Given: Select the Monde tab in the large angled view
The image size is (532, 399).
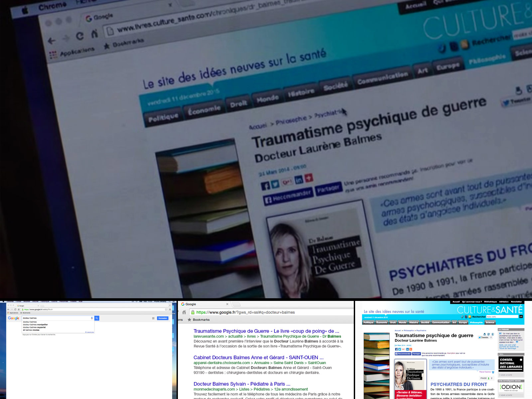Looking at the screenshot, I should pyautogui.click(x=267, y=98).
